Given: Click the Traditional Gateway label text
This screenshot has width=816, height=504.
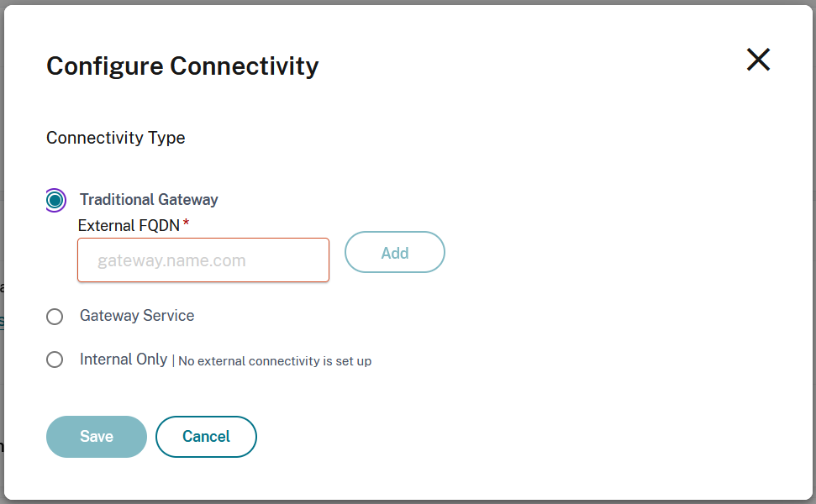Looking at the screenshot, I should coord(148,200).
